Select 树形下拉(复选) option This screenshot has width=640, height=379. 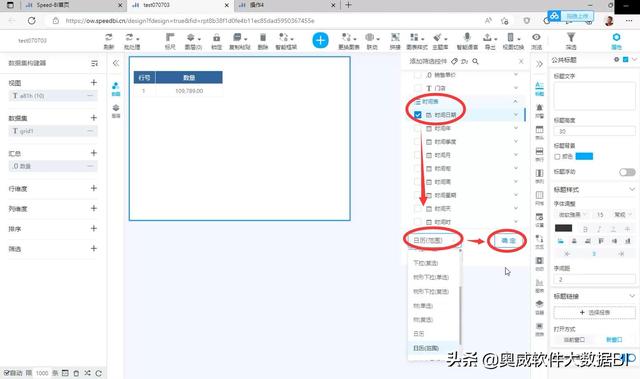(x=431, y=292)
